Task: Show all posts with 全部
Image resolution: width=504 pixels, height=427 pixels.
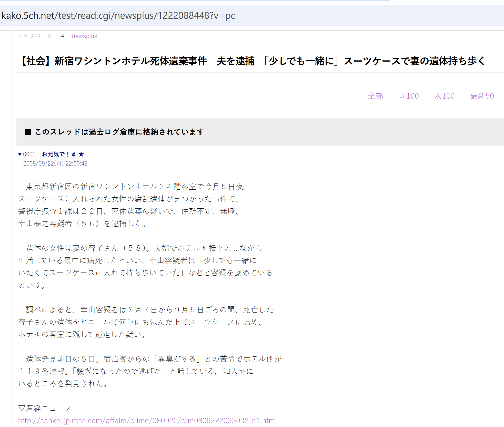Action: point(375,96)
